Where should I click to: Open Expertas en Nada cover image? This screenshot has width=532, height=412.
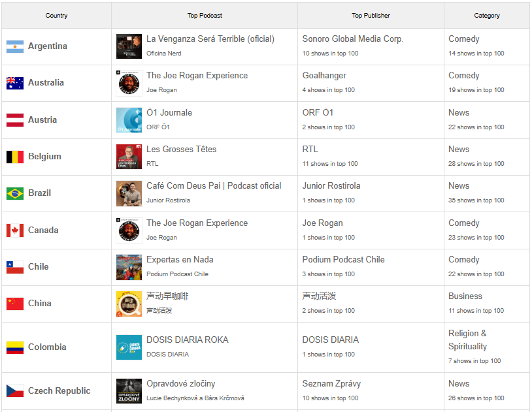tap(129, 267)
